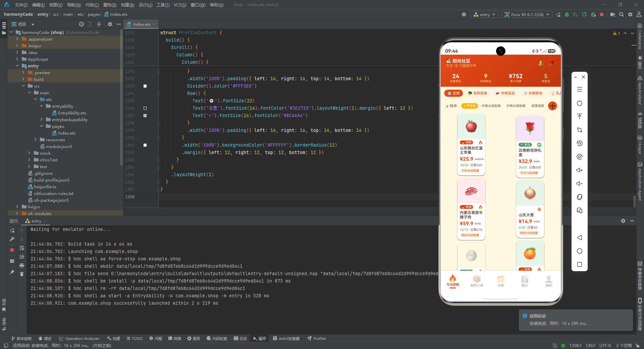Open the entry run configuration dropdown
The width and height of the screenshot is (644, 349).
[x=485, y=15]
